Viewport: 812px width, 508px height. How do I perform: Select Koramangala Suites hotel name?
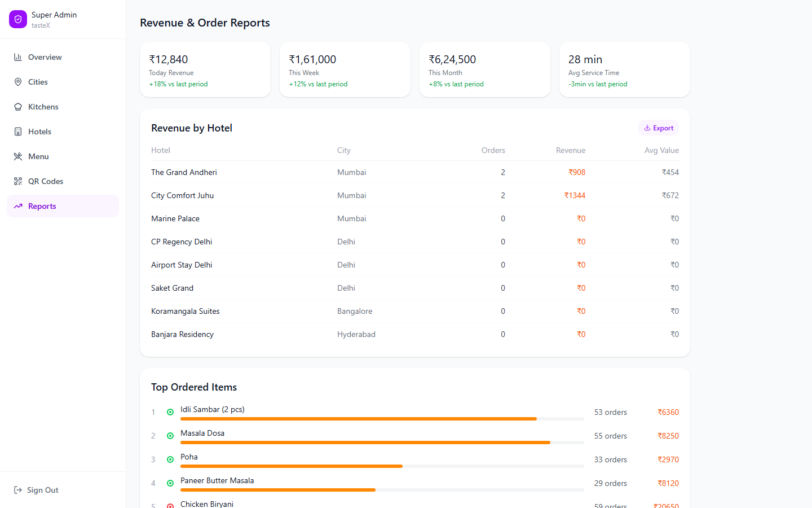pyautogui.click(x=186, y=311)
